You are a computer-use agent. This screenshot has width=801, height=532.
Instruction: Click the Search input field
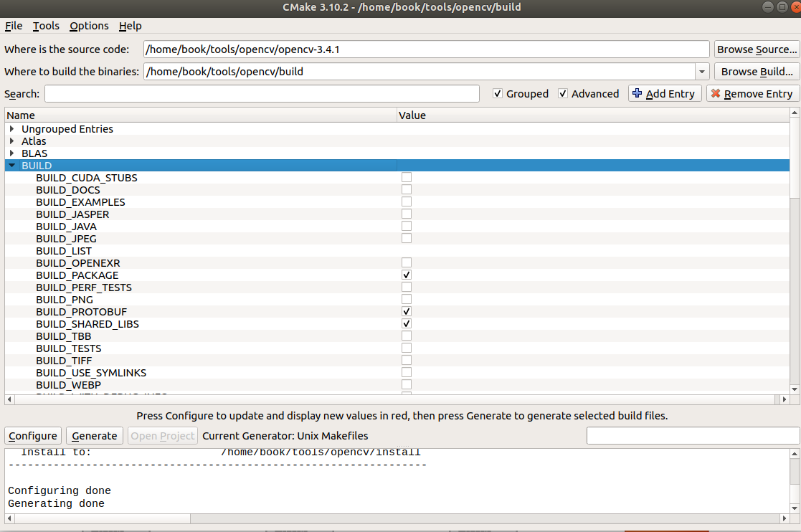coord(262,93)
